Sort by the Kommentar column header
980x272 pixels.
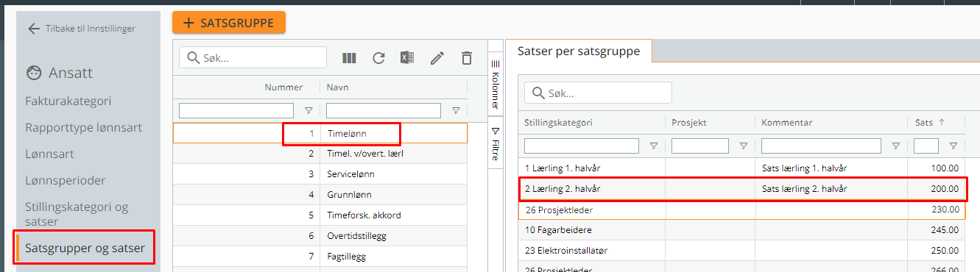[786, 123]
